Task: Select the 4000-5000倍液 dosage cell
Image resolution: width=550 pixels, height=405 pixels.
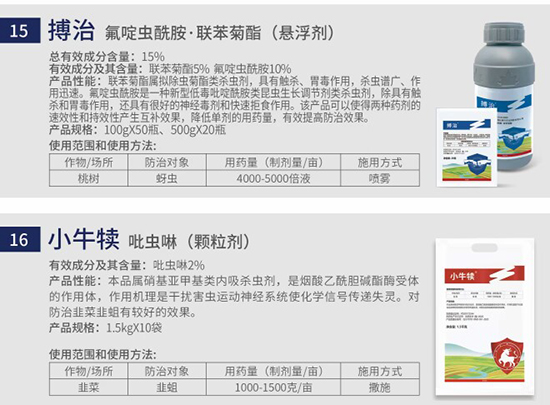Action: coord(273,178)
